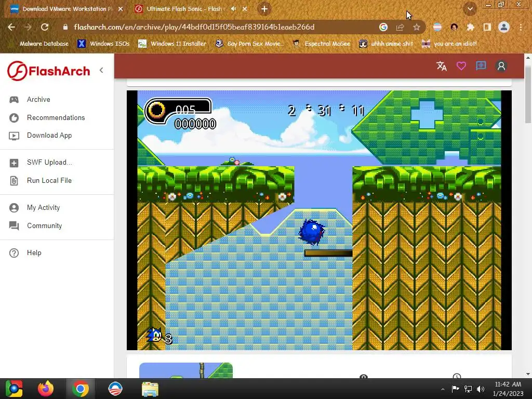532x399 pixels.
Task: Select Run Local File in sidebar
Action: [49, 180]
